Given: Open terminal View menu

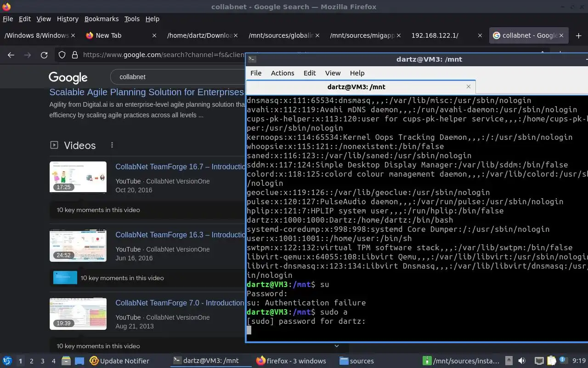Looking at the screenshot, I should click(333, 73).
